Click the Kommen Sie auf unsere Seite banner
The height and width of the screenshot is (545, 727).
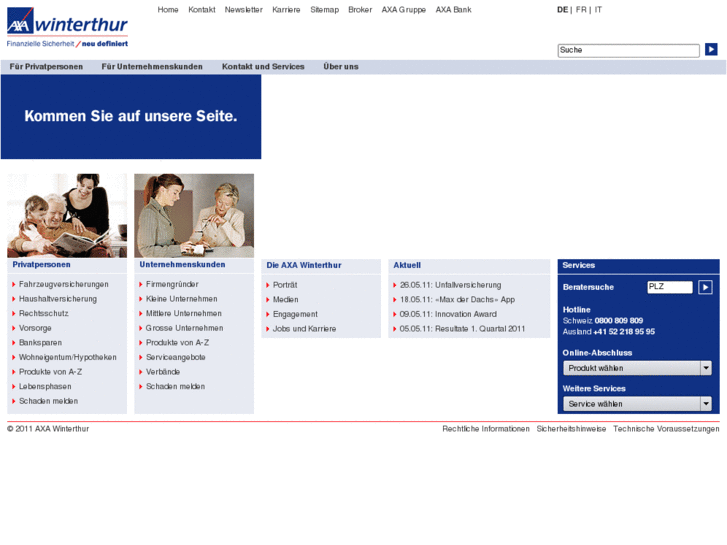coord(131,117)
